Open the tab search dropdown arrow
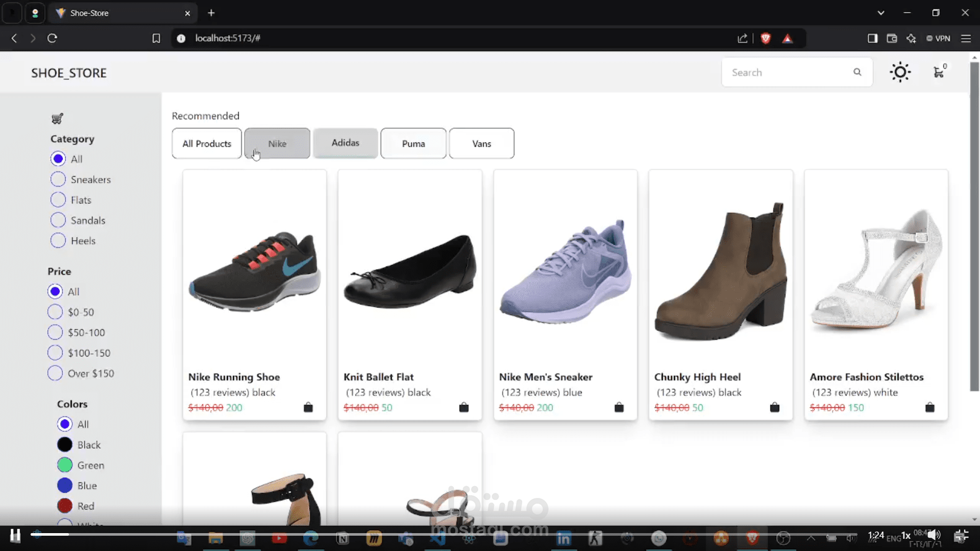This screenshot has height=551, width=980. 881,13
